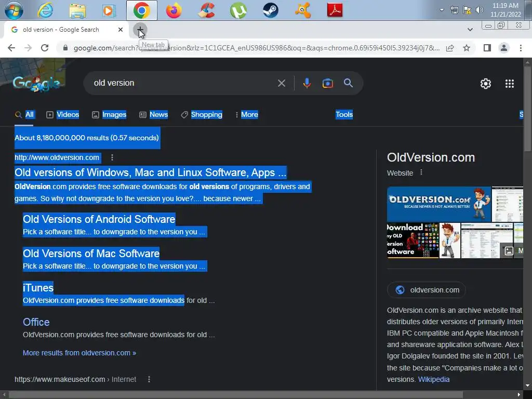Open OLDVERSION.COM banner image thumbnail
Screen dimensions: 532x399
click(x=438, y=204)
